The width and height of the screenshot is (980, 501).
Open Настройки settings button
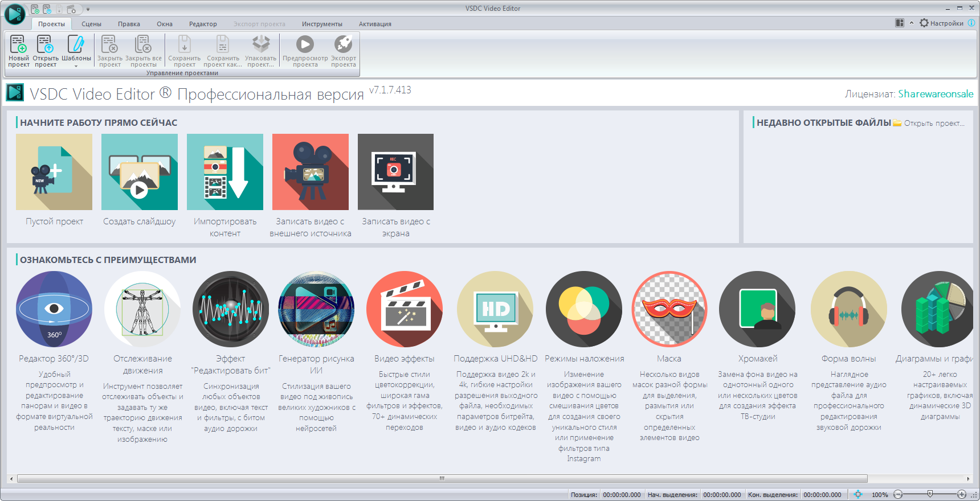(941, 23)
